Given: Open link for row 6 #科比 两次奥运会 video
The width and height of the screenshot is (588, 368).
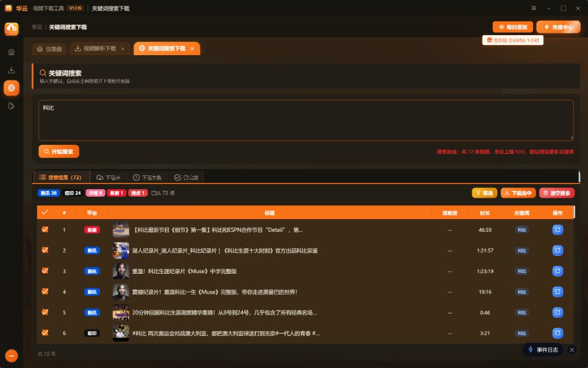Looking at the screenshot, I should [558, 333].
